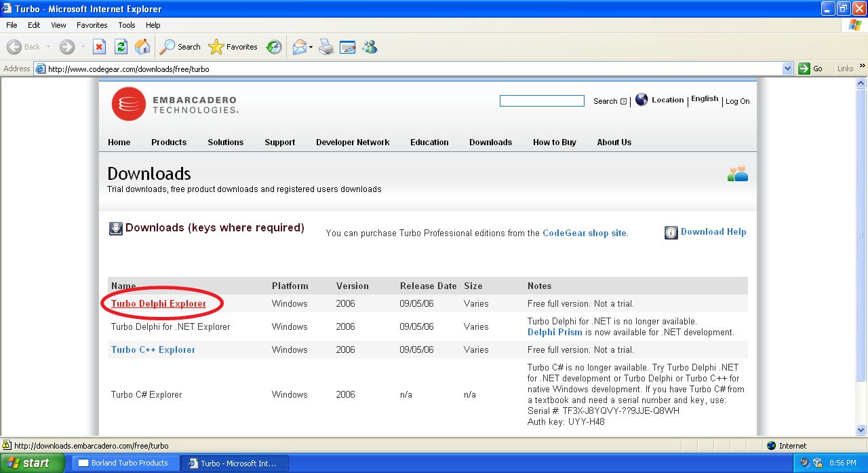This screenshot has height=473, width=868.
Task: Click the Downloads section disk icon
Action: 116,229
